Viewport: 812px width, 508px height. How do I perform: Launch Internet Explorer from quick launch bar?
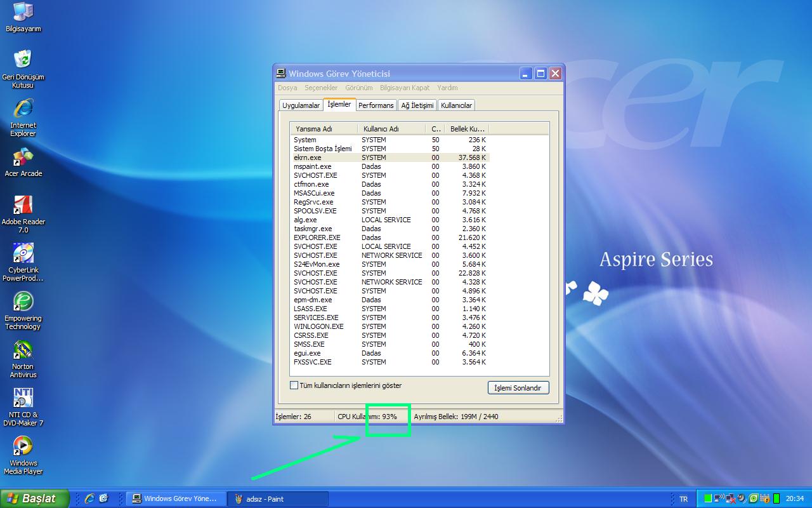pos(89,498)
